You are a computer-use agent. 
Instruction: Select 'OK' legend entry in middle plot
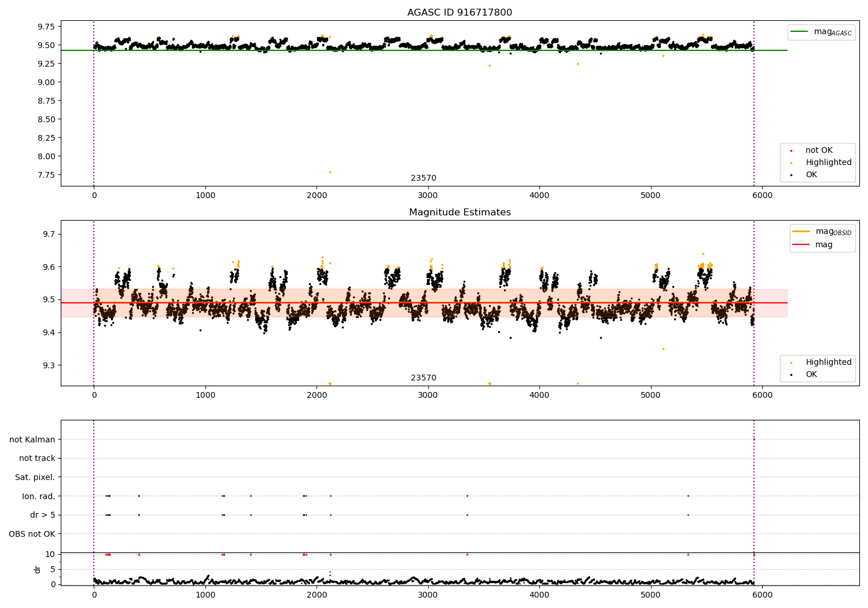click(x=804, y=375)
